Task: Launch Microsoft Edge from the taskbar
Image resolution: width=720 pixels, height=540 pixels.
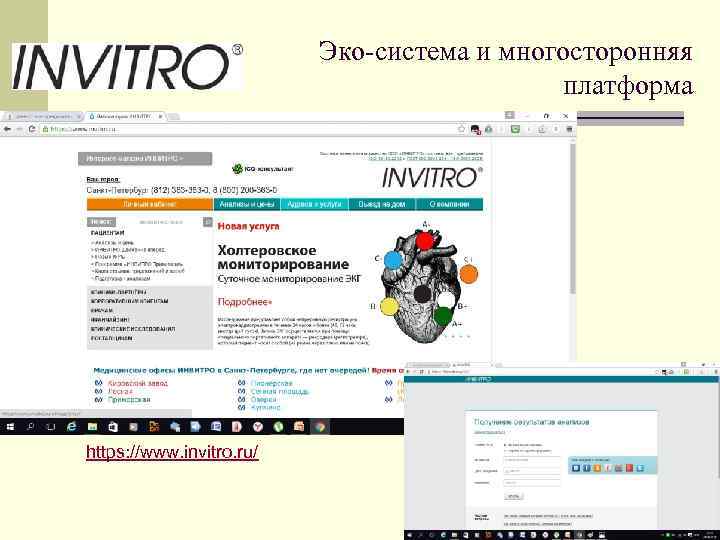Action: click(72, 427)
